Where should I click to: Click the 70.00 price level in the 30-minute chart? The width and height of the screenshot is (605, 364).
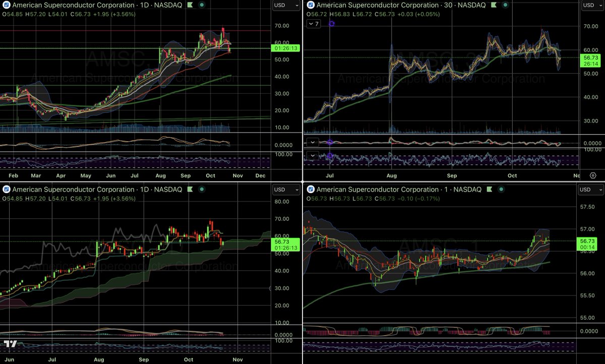point(590,26)
